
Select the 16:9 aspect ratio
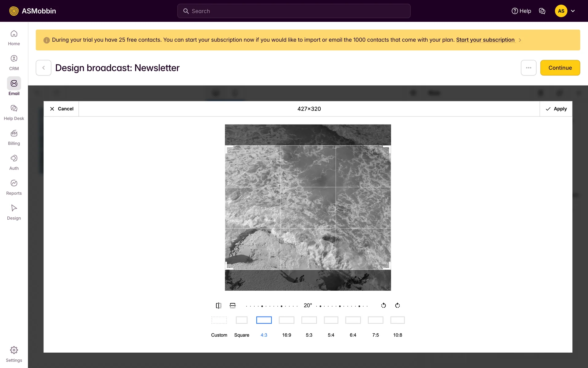click(287, 320)
